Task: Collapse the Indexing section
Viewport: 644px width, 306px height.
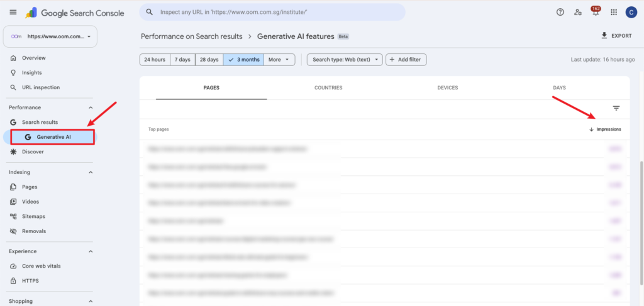Action: (x=91, y=172)
